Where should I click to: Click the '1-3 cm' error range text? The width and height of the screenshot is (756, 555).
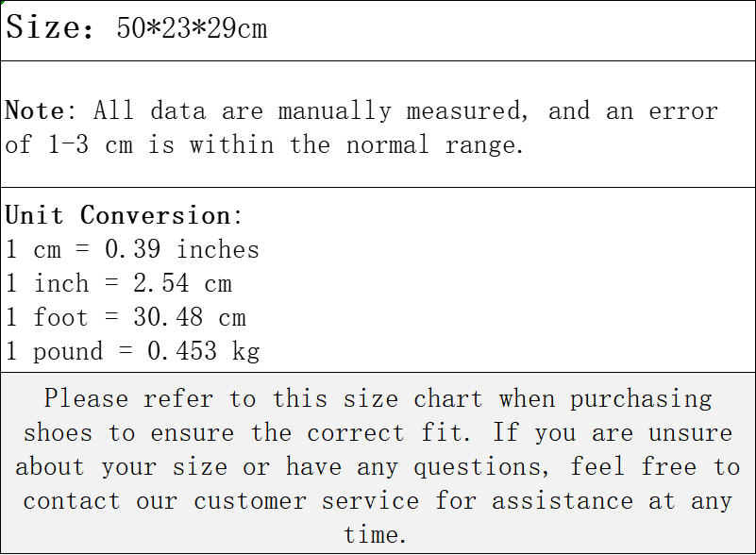(91, 144)
